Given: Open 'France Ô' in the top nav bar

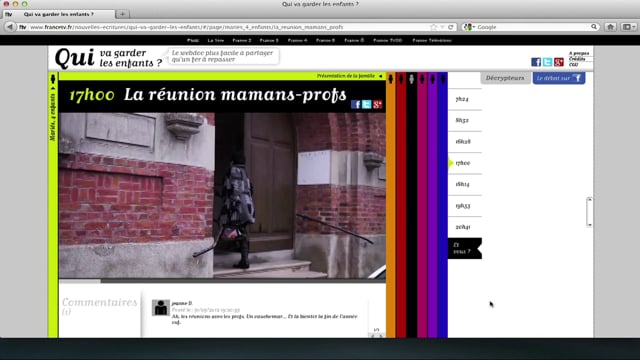Looking at the screenshot, I should [354, 40].
